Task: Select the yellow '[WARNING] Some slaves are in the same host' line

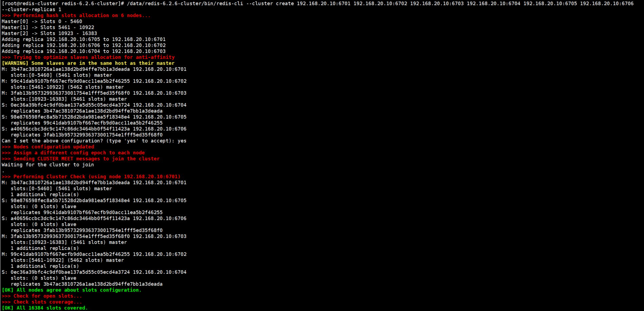Action: (x=88, y=63)
